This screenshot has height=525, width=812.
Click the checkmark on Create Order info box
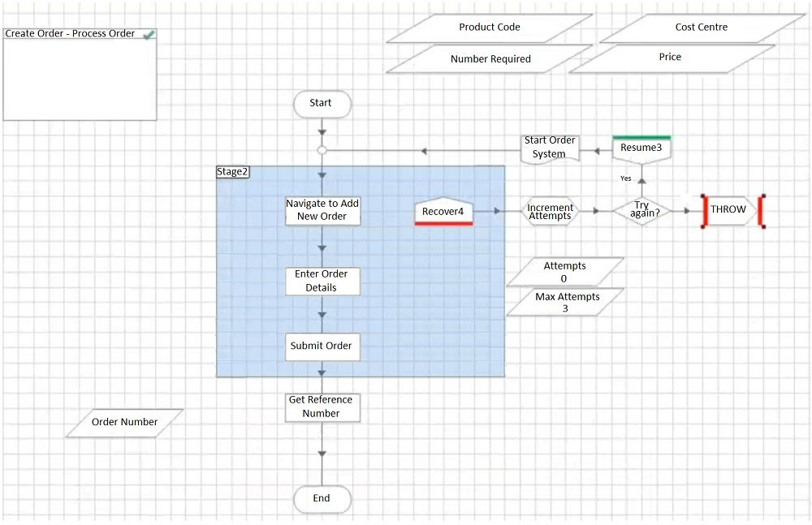149,35
